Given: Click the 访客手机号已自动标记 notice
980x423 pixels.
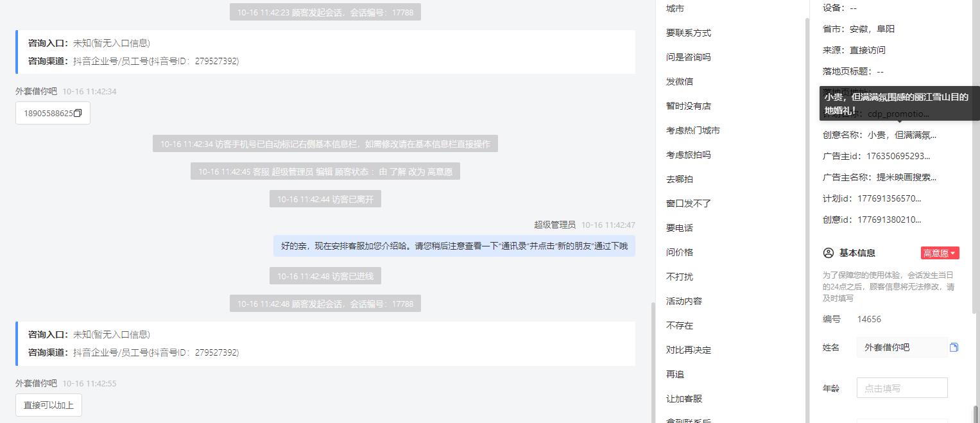Looking at the screenshot, I should tap(325, 144).
